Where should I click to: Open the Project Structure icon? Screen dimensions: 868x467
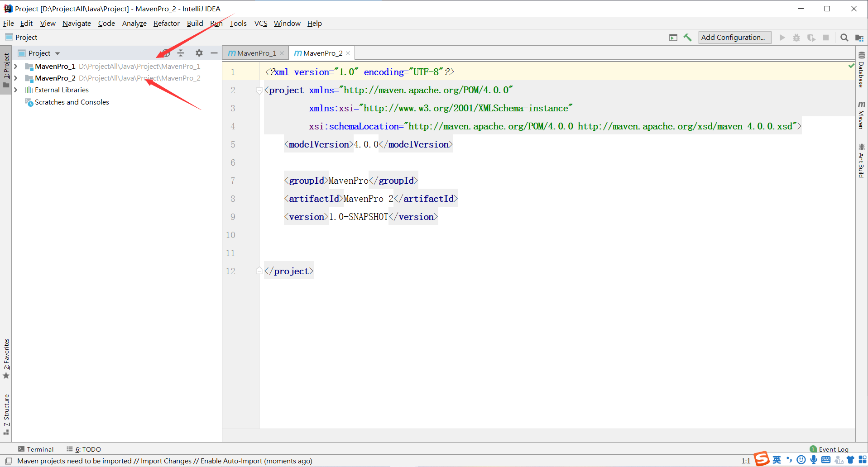(x=859, y=38)
